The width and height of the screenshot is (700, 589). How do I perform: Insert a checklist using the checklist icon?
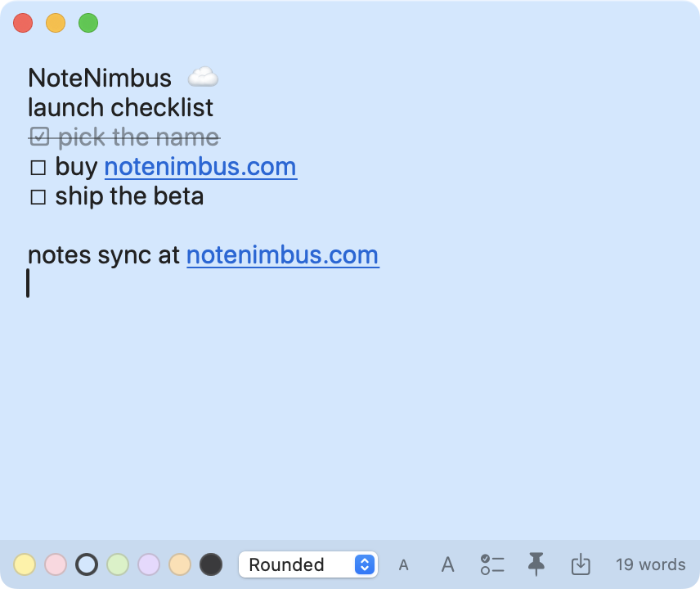[x=492, y=564]
